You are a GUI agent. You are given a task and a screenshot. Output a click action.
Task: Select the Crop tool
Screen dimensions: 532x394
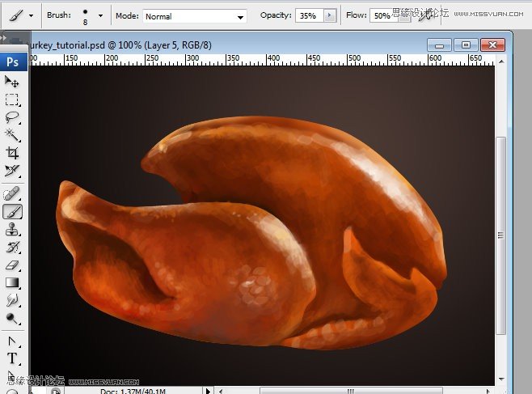pyautogui.click(x=12, y=153)
